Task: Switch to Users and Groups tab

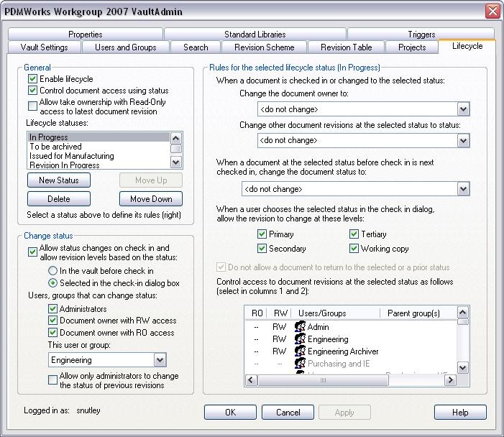Action: [126, 47]
